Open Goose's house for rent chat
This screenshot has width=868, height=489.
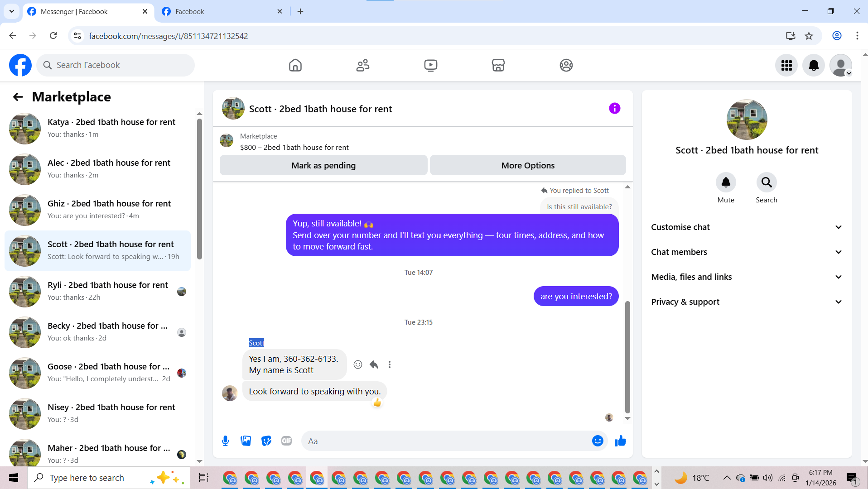[x=97, y=373]
